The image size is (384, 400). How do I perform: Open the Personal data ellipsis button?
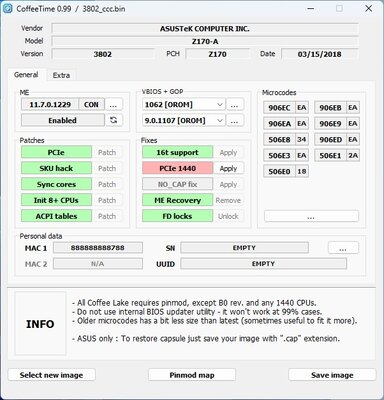[x=343, y=248]
